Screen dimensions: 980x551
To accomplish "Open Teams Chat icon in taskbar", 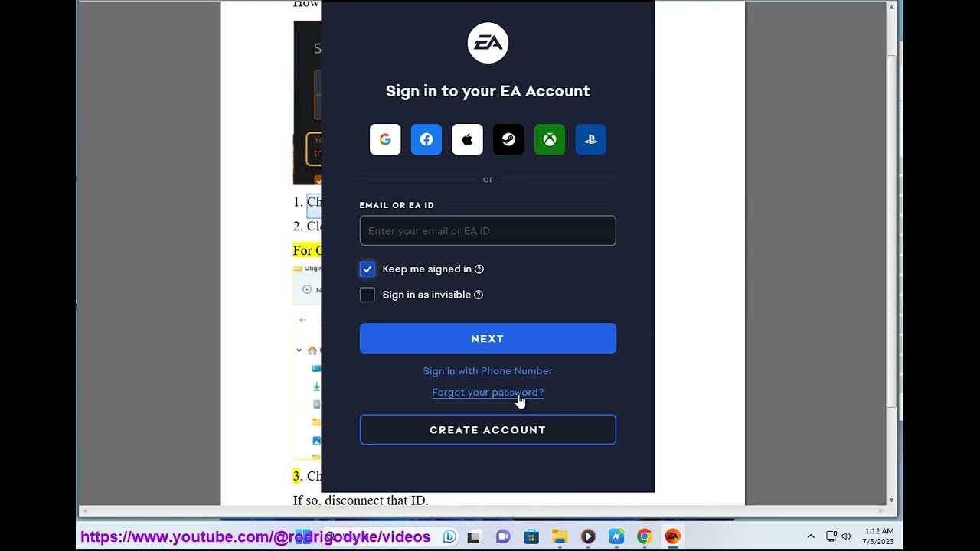I will 503,536.
